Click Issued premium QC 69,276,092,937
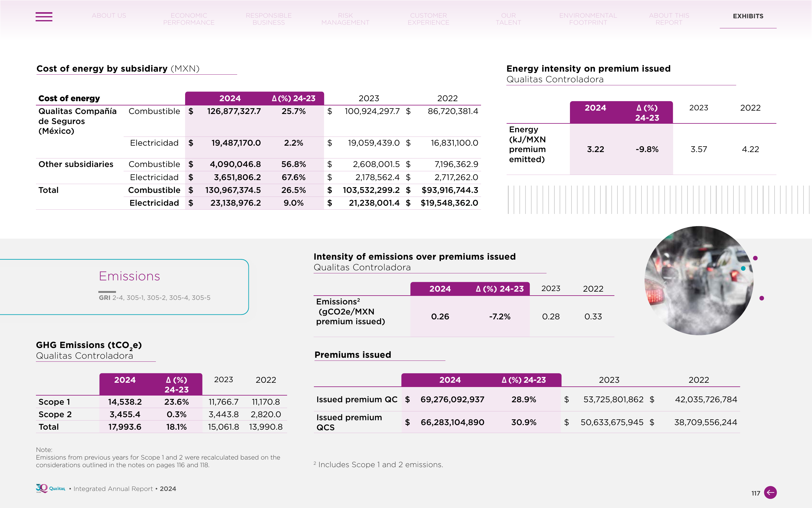Viewport: 812px width, 508px height. 452,400
